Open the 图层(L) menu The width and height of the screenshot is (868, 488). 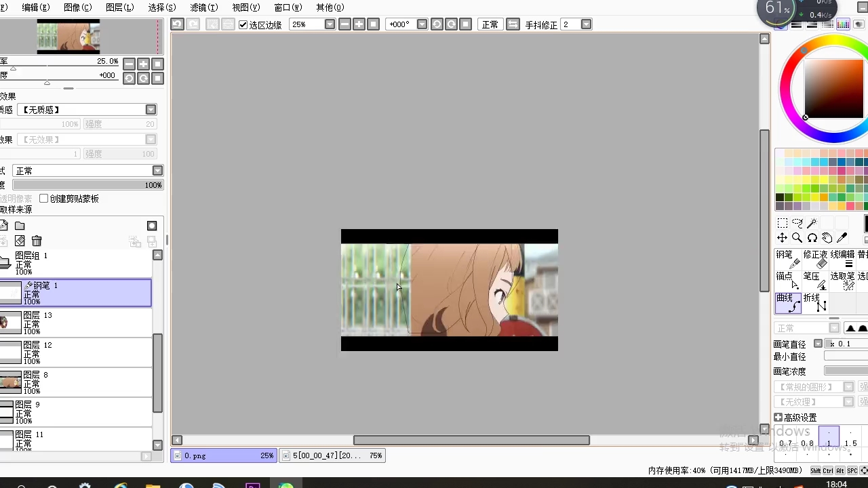click(x=119, y=7)
